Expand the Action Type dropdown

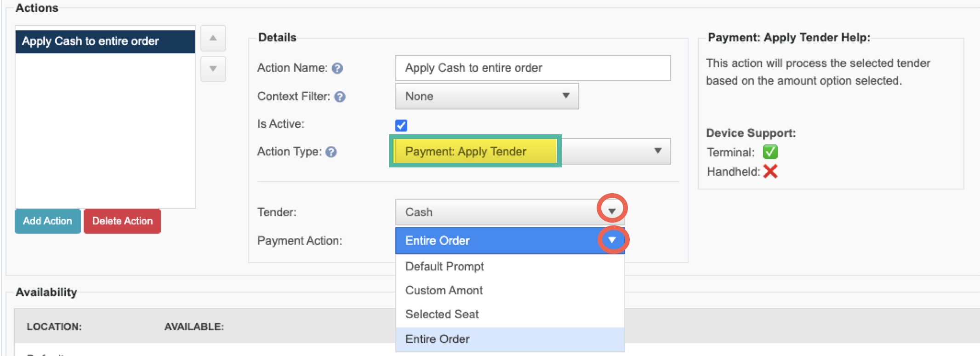(658, 151)
